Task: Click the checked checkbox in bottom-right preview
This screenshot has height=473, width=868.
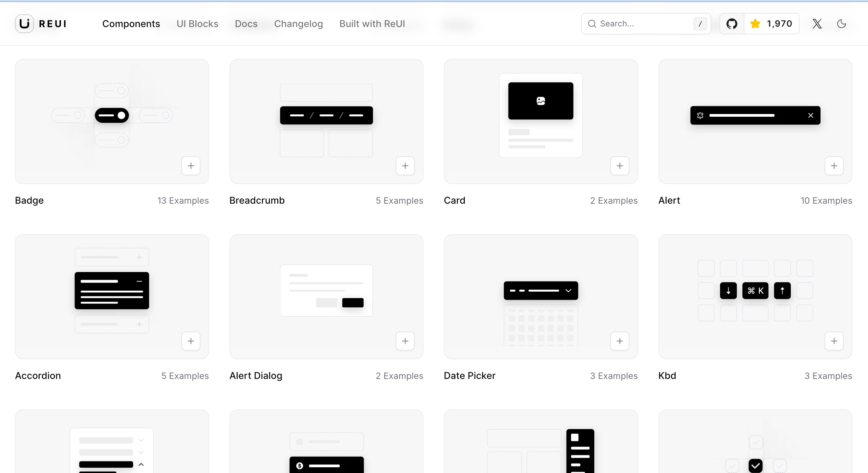Action: [755, 466]
